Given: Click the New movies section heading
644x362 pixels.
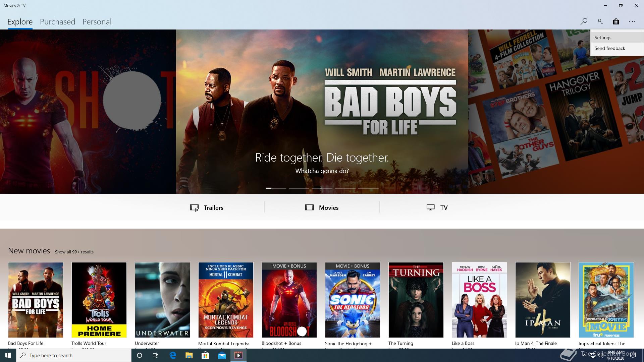Looking at the screenshot, I should pyautogui.click(x=29, y=251).
